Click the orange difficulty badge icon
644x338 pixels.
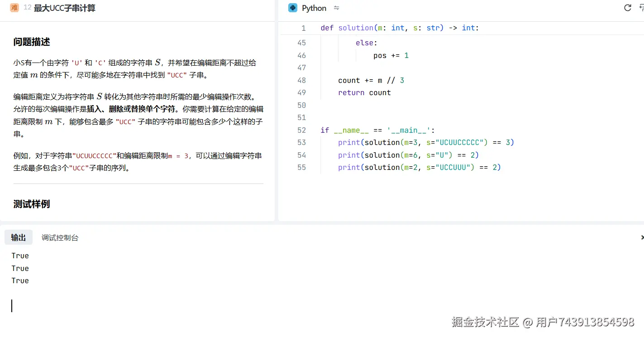point(14,8)
